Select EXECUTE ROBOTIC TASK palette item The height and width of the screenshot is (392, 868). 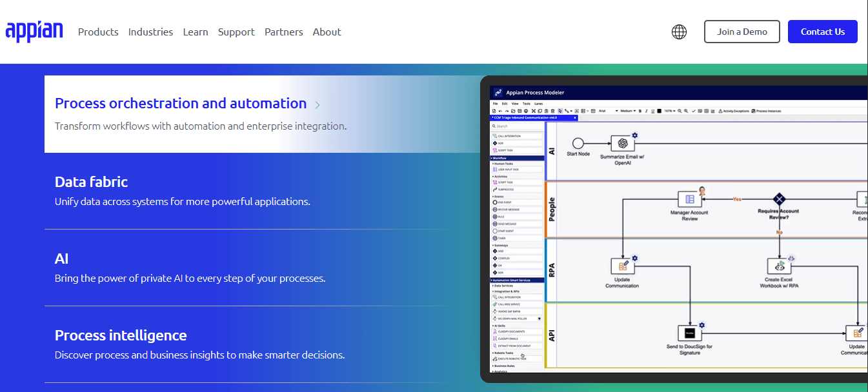[518, 358]
